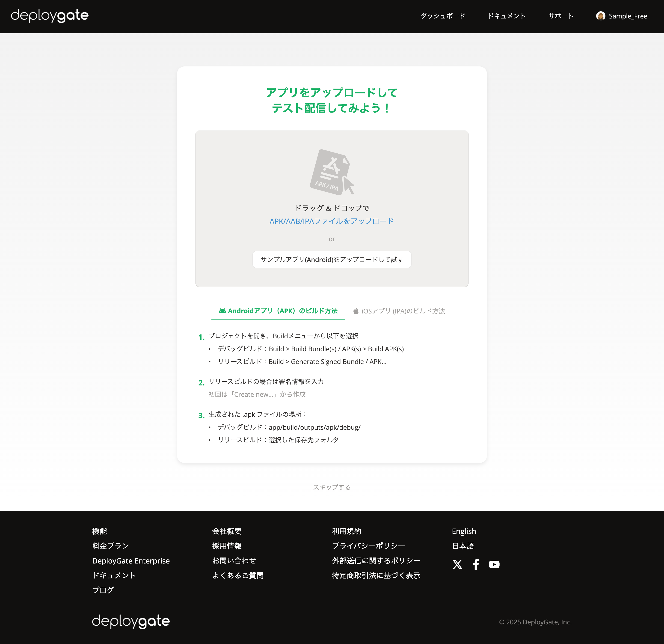This screenshot has width=664, height=644.
Task: Switch the site language to English
Action: point(464,531)
